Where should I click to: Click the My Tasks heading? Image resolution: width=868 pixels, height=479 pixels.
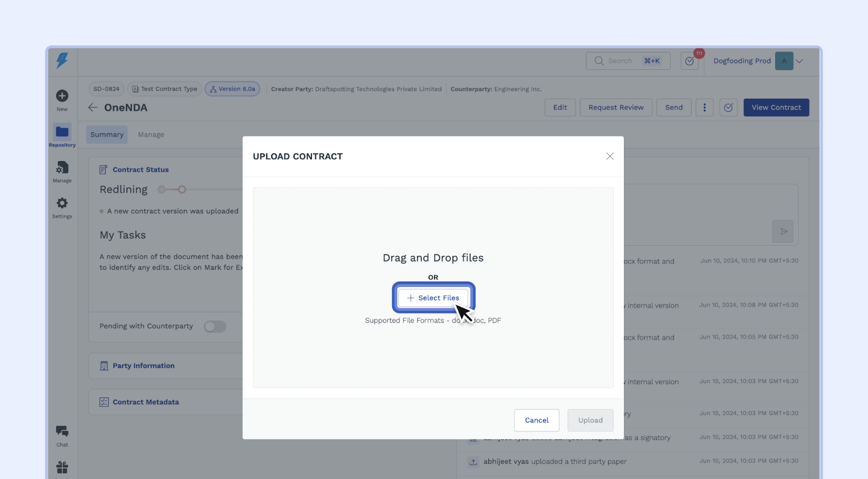tap(123, 235)
